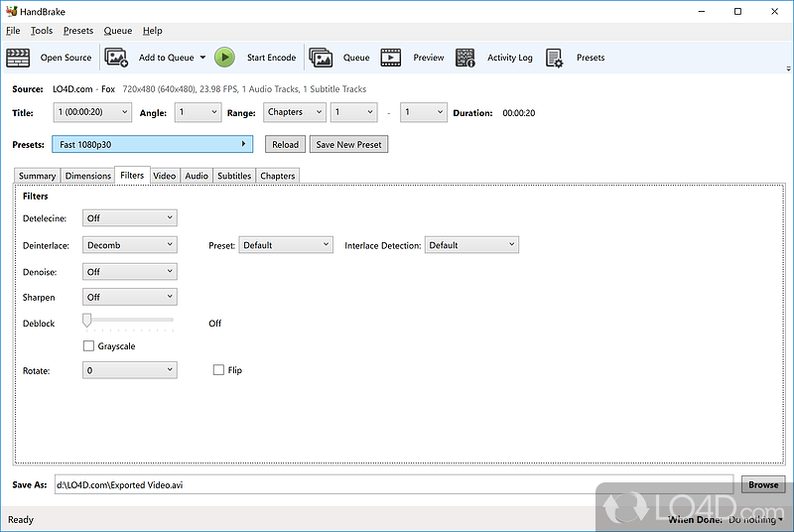Open the Sharpen dropdown
This screenshot has height=532, width=794.
pyautogui.click(x=130, y=297)
